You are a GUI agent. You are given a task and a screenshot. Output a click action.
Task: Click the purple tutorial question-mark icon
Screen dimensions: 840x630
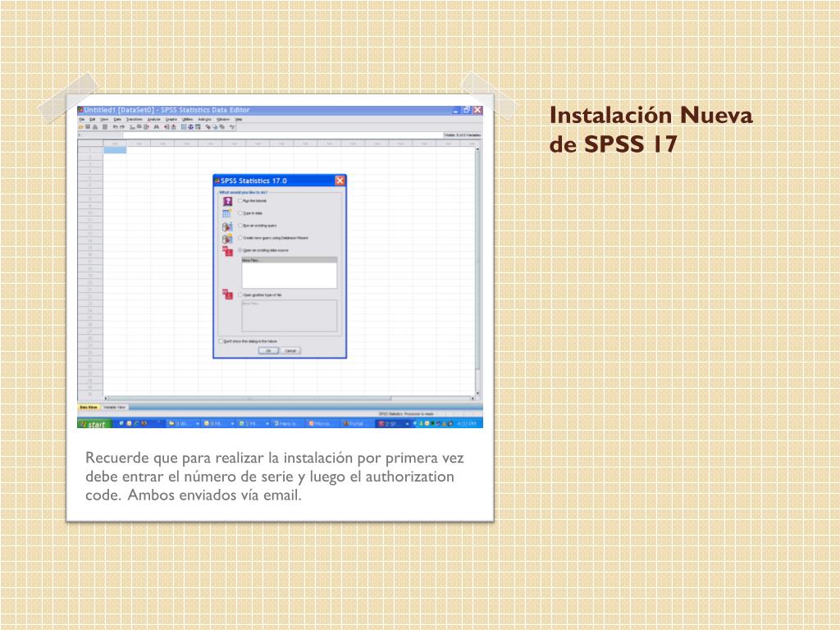227,202
